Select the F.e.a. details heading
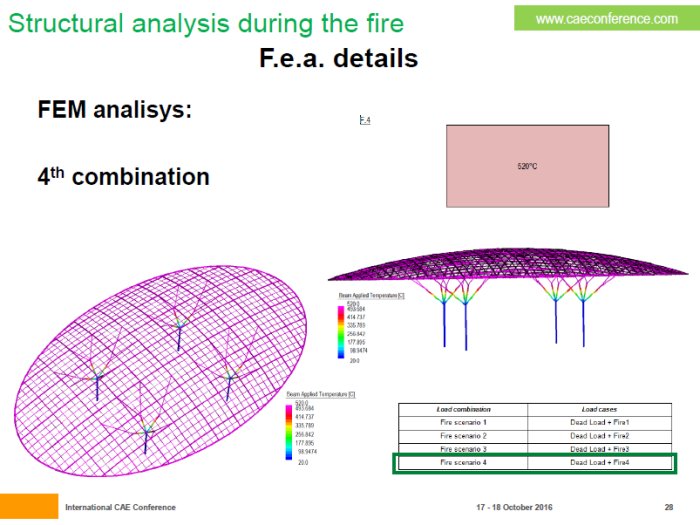This screenshot has width=700, height=525. click(x=338, y=58)
